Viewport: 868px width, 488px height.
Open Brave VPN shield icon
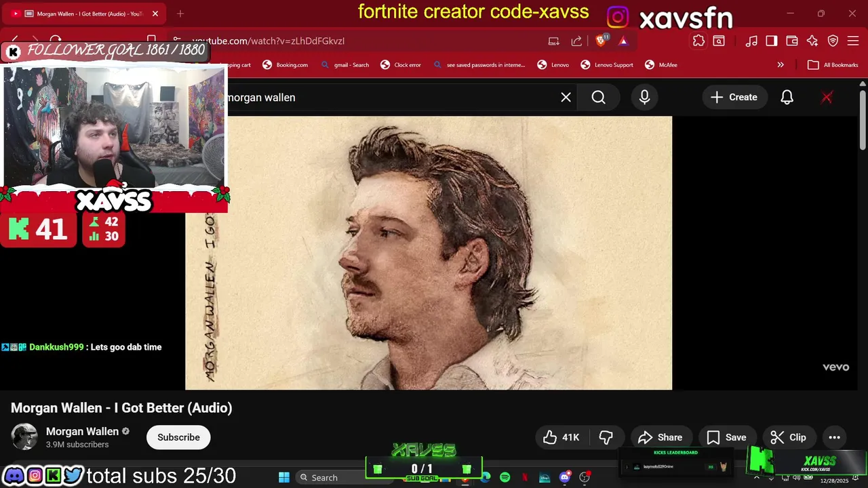tap(833, 41)
